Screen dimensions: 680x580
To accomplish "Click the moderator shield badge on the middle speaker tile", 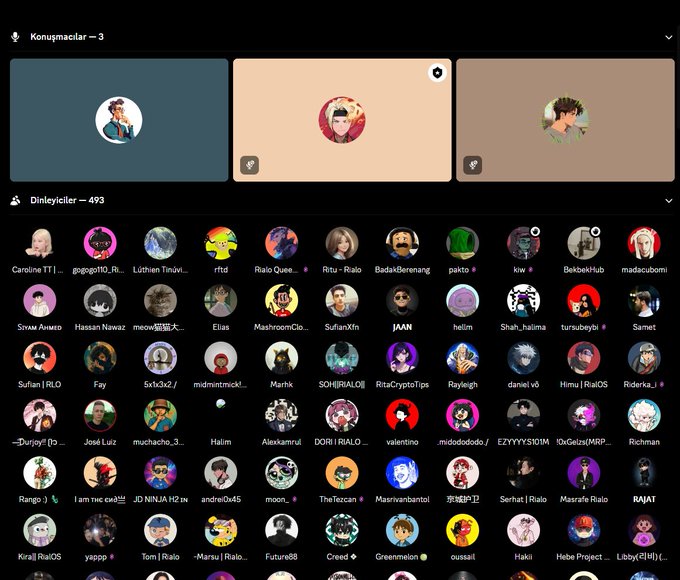I will pyautogui.click(x=437, y=73).
